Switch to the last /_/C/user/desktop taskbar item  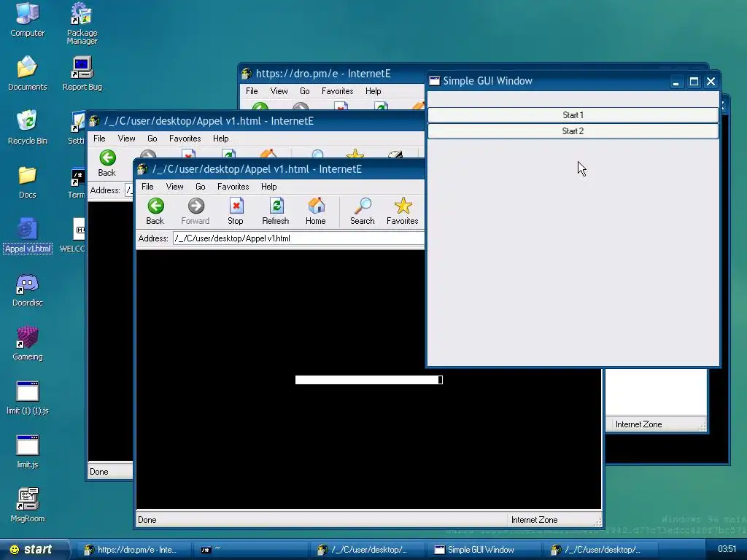click(x=600, y=550)
